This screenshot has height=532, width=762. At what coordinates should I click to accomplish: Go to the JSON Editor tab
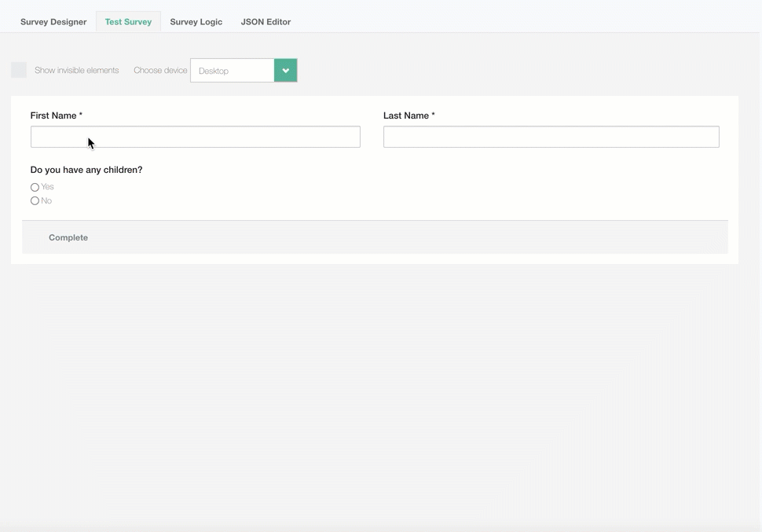(x=266, y=22)
